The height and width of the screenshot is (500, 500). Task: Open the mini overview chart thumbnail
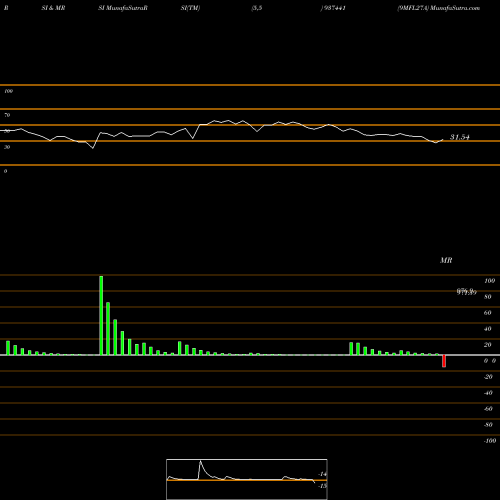coord(247,479)
